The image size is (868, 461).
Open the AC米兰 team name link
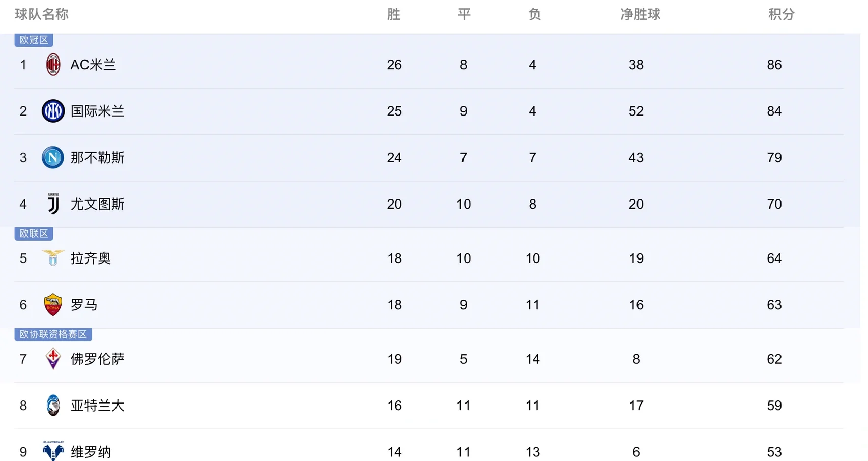tap(93, 65)
